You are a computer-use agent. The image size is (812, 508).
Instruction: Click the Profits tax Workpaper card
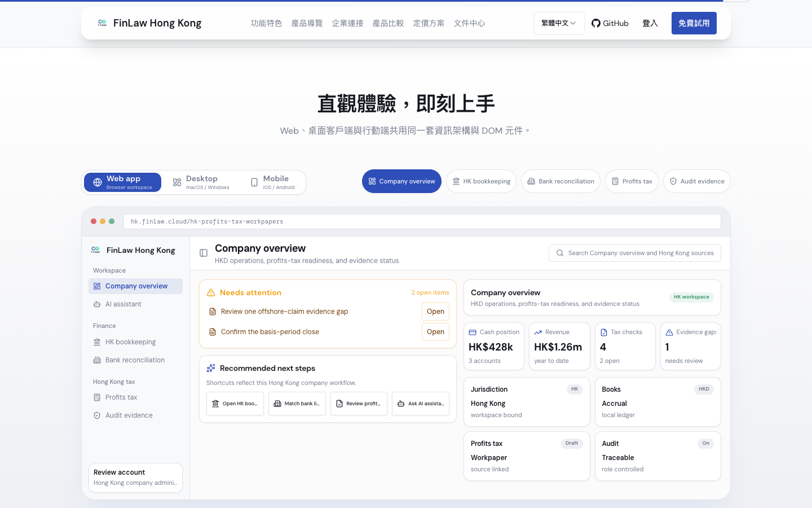tap(527, 456)
